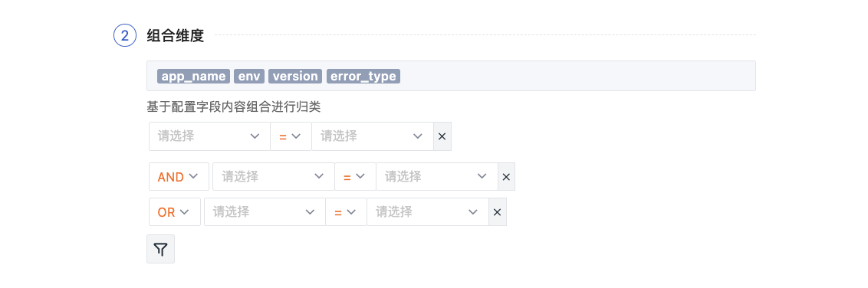Remove the first condition row with X
Viewport: 868px width, 288px height.
click(442, 136)
